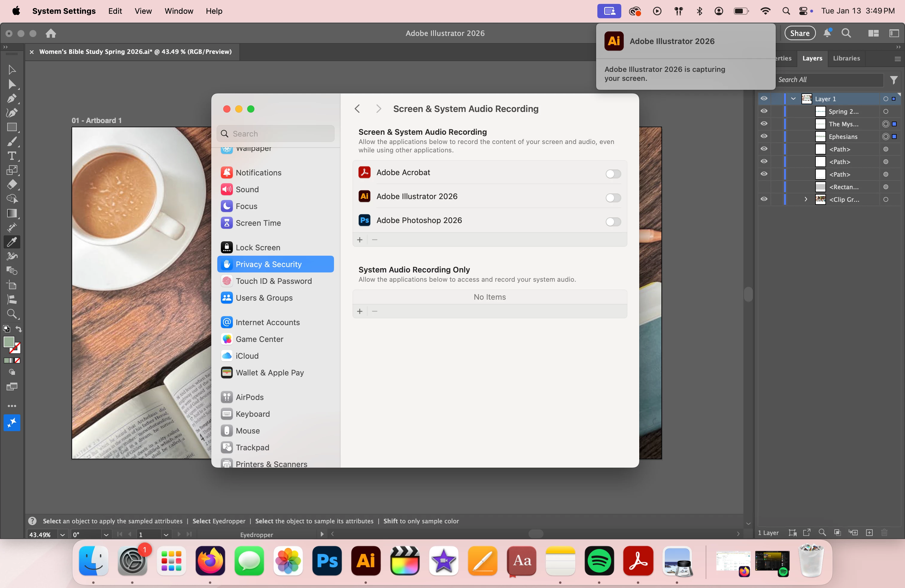This screenshot has width=905, height=588.
Task: Focus the System Settings search field
Action: click(x=276, y=134)
